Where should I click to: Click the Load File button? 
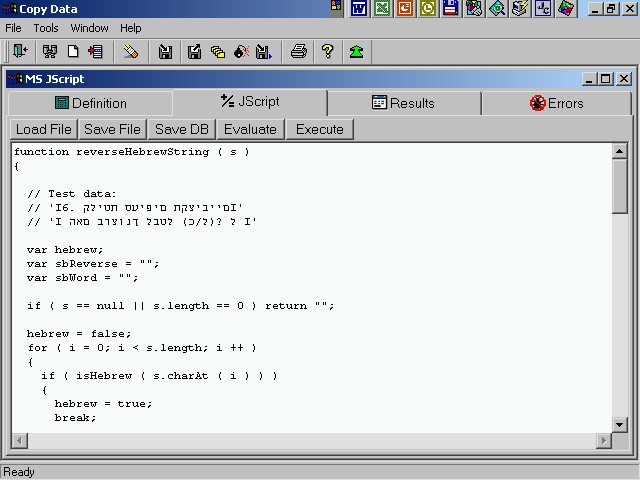[44, 129]
